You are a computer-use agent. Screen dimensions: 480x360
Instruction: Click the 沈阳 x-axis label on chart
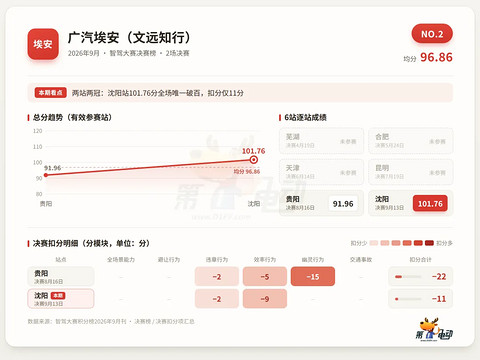pyautogui.click(x=254, y=203)
